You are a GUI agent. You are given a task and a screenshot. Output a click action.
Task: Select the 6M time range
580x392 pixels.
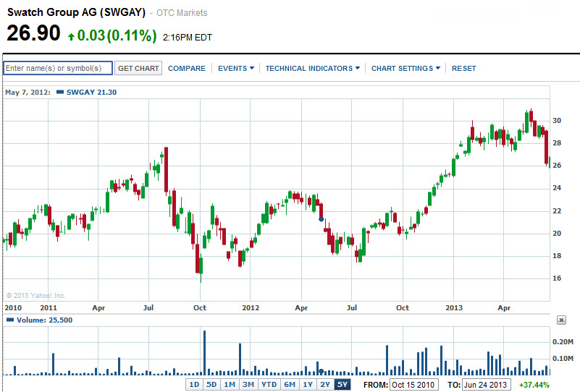tap(290, 384)
